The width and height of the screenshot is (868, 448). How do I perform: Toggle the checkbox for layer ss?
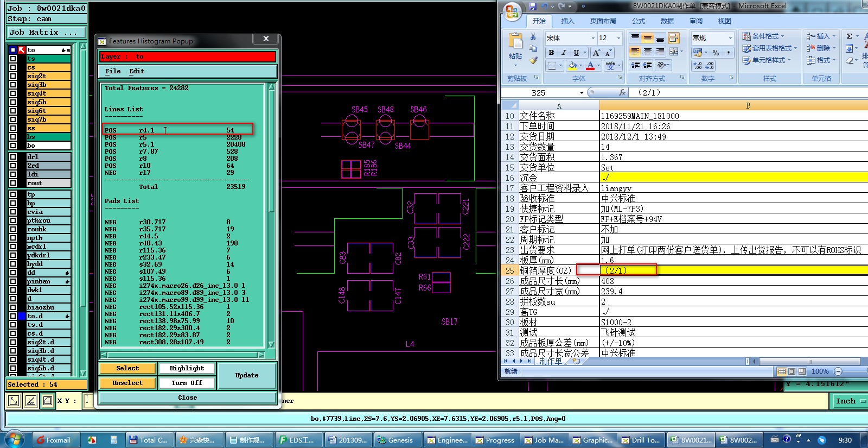coord(13,128)
